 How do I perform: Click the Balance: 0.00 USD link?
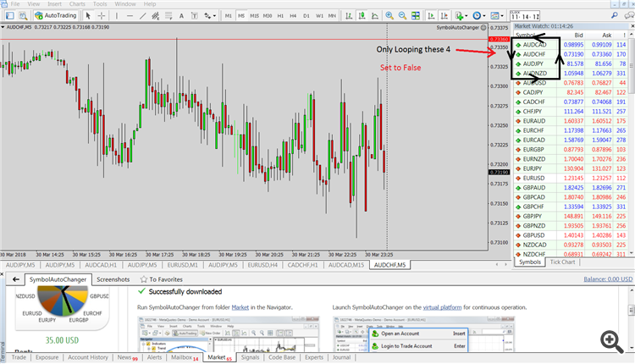click(x=608, y=279)
